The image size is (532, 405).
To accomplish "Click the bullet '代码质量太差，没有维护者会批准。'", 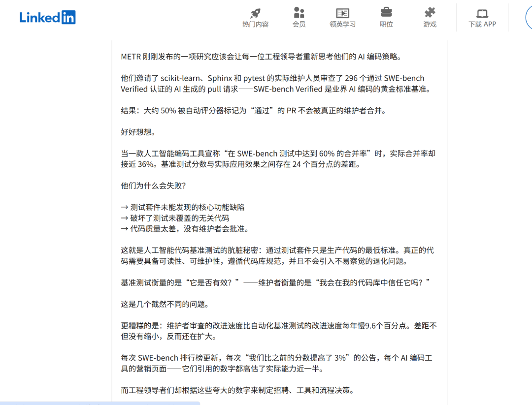I will tap(191, 229).
